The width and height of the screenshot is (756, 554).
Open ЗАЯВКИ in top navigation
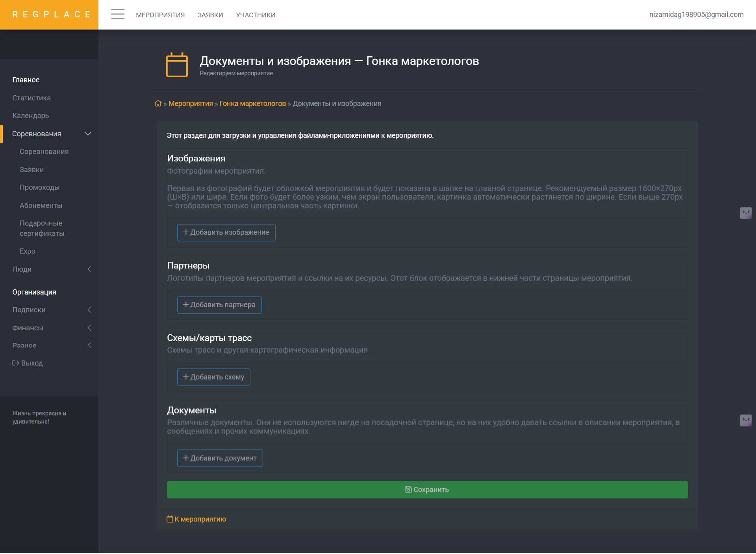click(x=210, y=15)
